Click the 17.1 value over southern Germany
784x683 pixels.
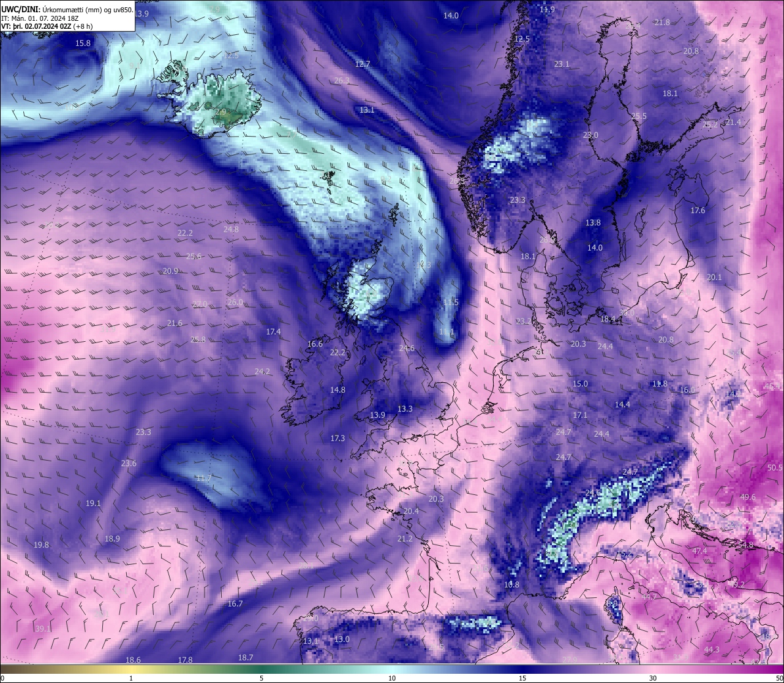click(x=580, y=415)
